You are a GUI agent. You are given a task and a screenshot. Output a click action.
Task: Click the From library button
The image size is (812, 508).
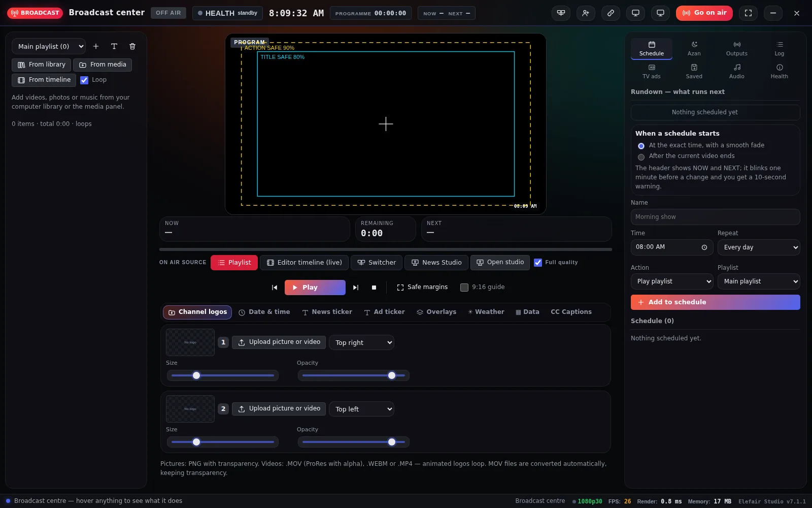[x=41, y=65]
